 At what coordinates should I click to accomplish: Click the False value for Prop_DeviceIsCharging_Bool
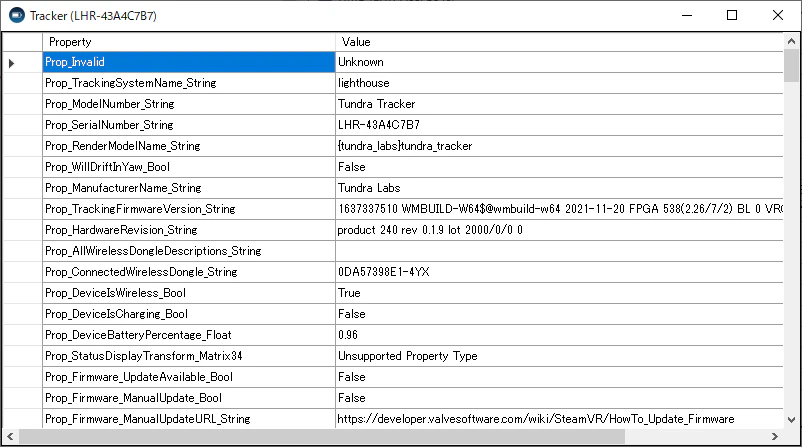[559, 314]
